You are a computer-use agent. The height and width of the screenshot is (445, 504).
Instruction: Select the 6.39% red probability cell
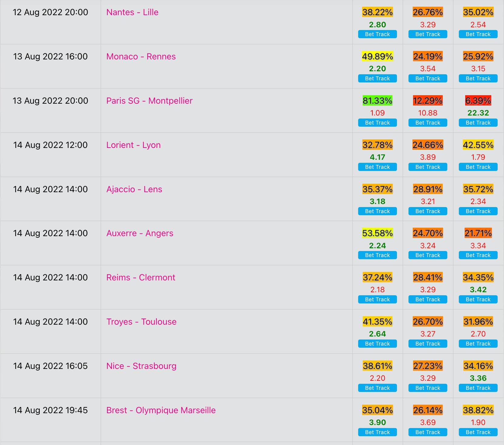tap(478, 101)
